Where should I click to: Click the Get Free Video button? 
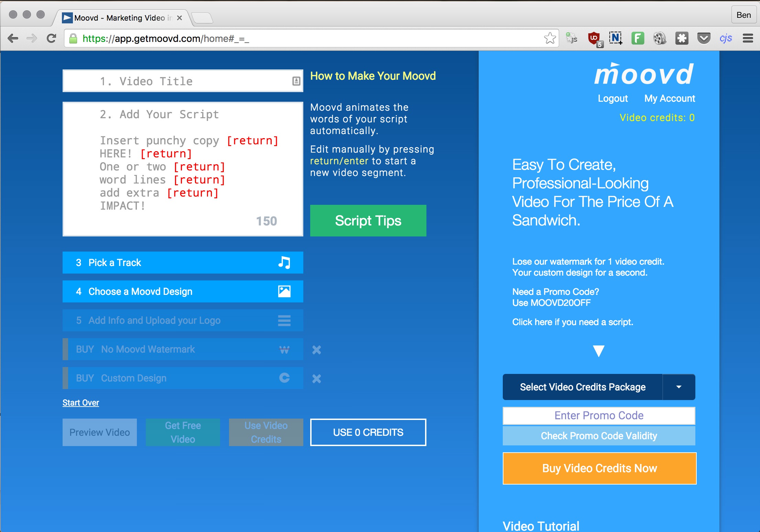183,432
